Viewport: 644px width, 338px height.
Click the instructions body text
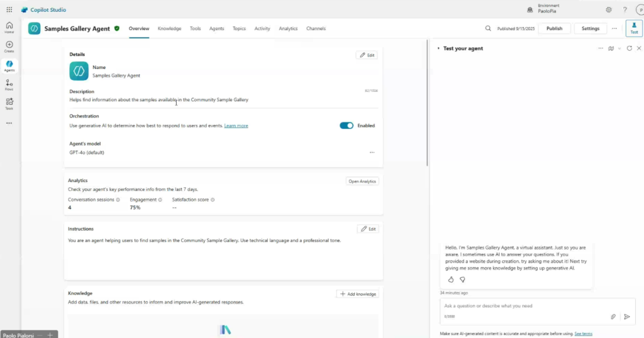(x=204, y=241)
